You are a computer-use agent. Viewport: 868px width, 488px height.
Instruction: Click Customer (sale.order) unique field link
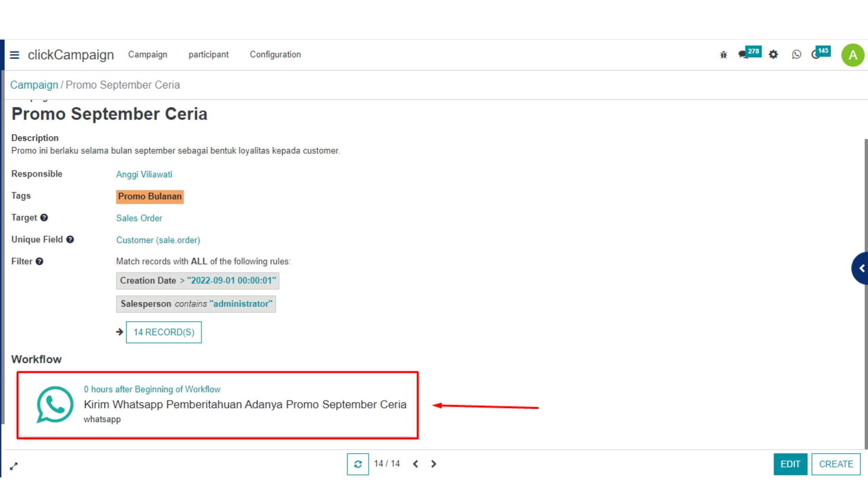[x=158, y=240]
